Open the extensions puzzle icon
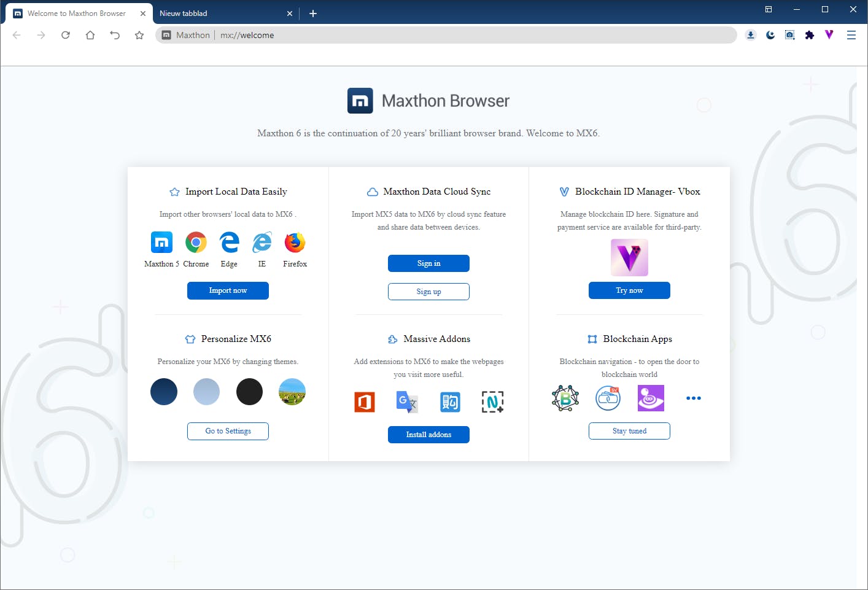868x590 pixels. click(810, 35)
